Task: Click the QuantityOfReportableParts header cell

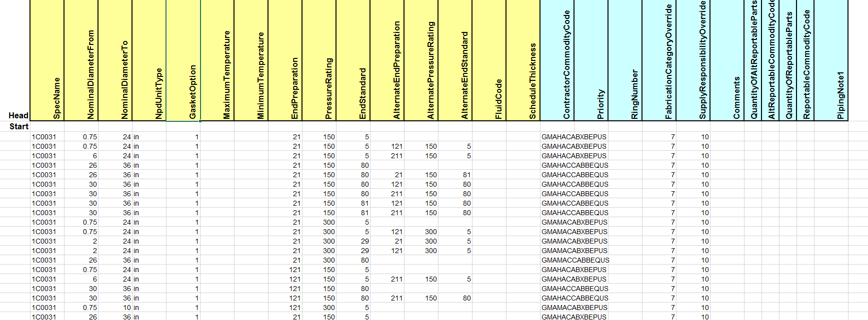Action: (x=787, y=60)
